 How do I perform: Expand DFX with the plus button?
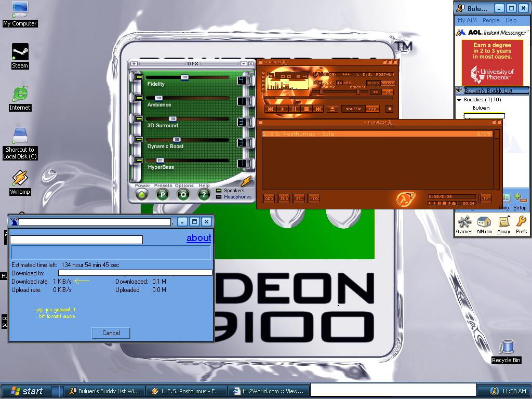click(134, 63)
